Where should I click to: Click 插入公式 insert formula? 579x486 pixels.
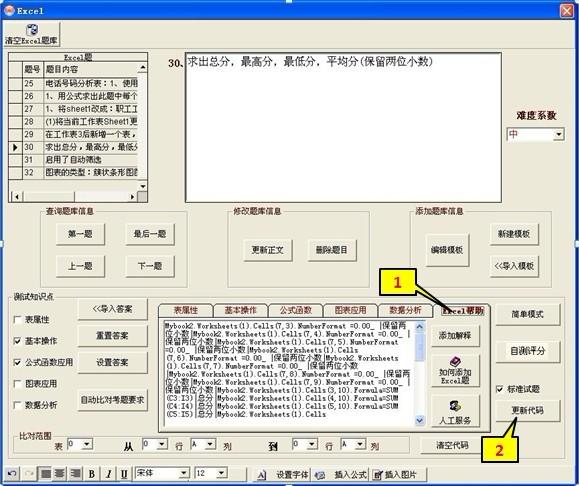(x=341, y=474)
